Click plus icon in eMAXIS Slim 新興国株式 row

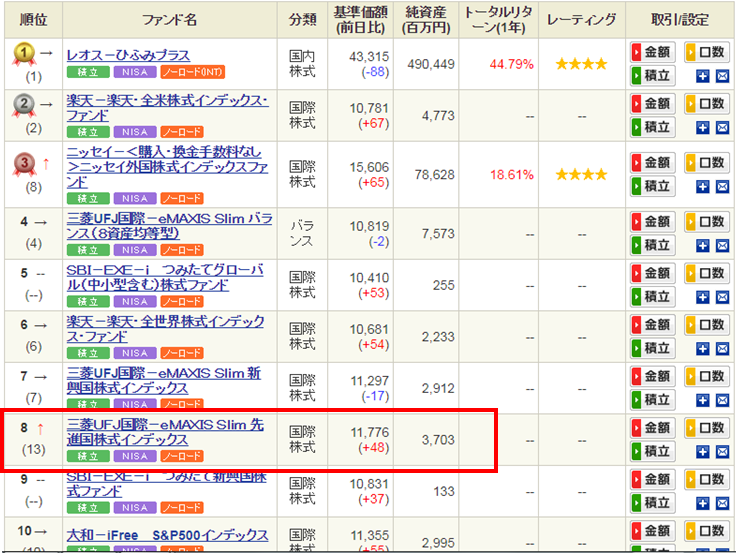click(x=703, y=400)
